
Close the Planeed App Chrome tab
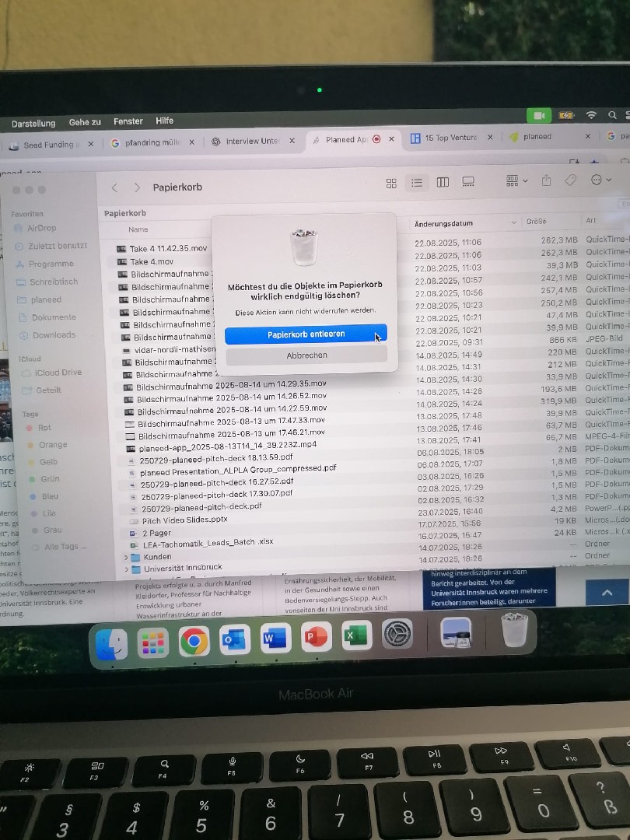tap(391, 138)
